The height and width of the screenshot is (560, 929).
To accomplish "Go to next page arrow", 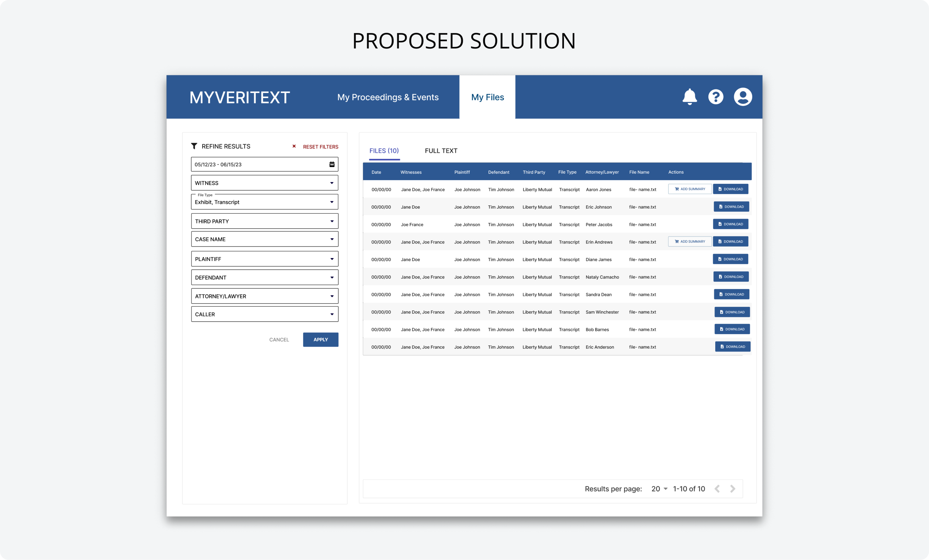I will pos(732,489).
